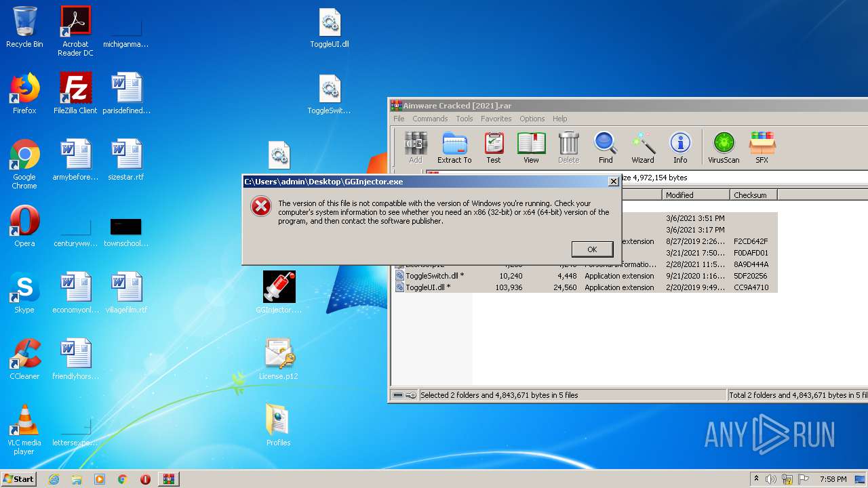
Task: Open the Help menu in WinRAR
Action: tap(560, 119)
